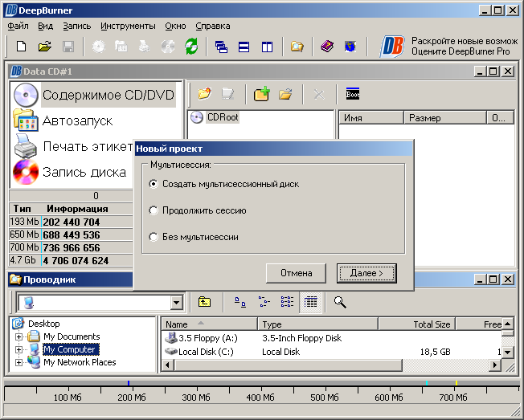Viewport: 524px width, 420px height.
Task: Cascade windows using the toolbar icon
Action: 221,47
